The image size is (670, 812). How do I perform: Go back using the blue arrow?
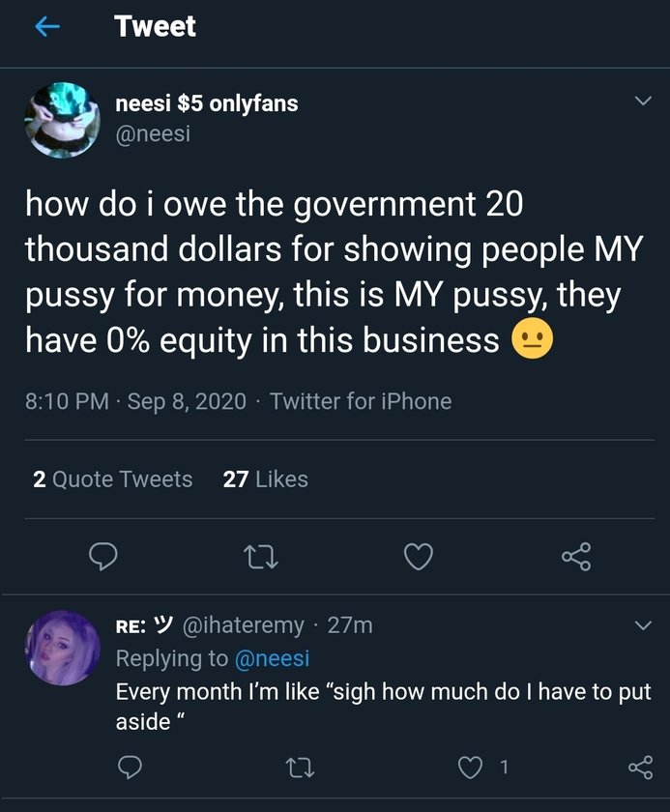click(x=47, y=26)
